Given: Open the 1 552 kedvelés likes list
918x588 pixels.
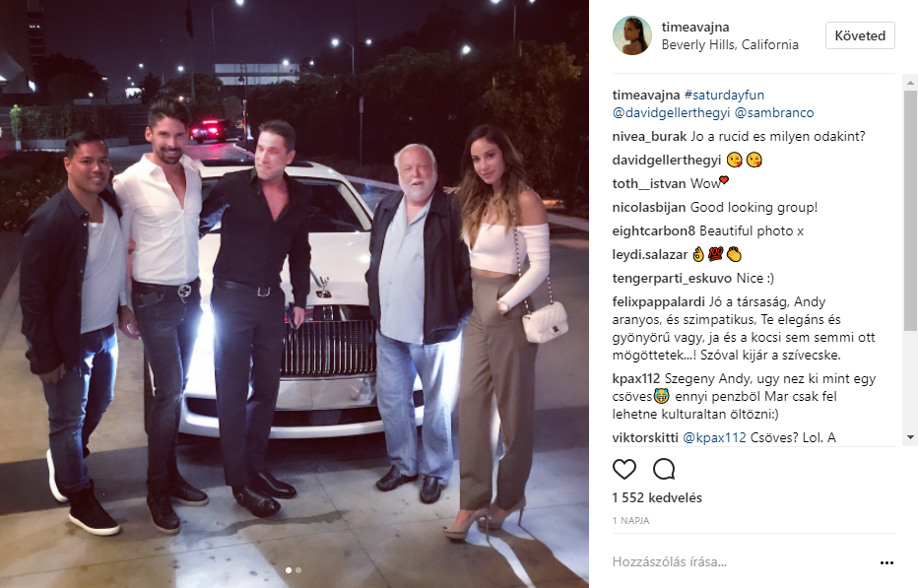Looking at the screenshot, I should [x=657, y=497].
